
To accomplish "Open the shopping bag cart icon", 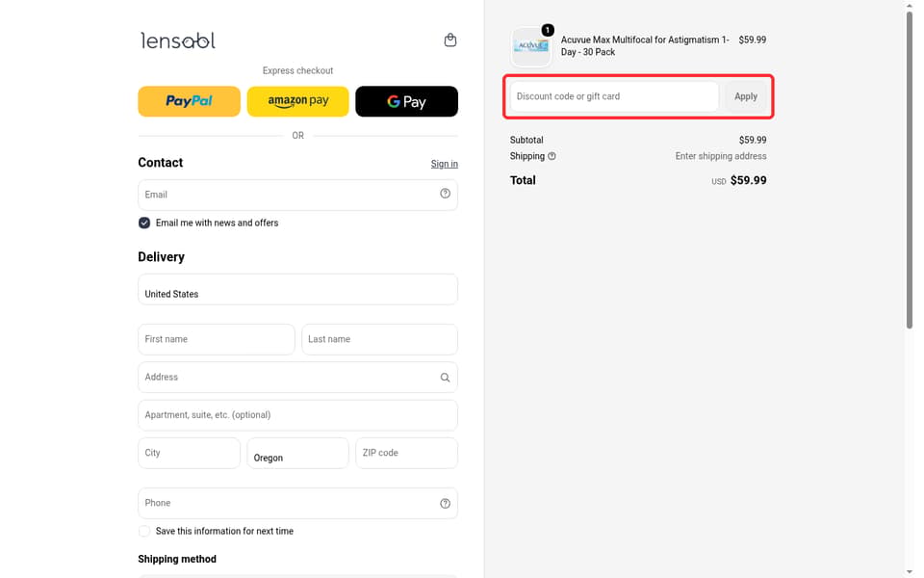I will tap(450, 40).
